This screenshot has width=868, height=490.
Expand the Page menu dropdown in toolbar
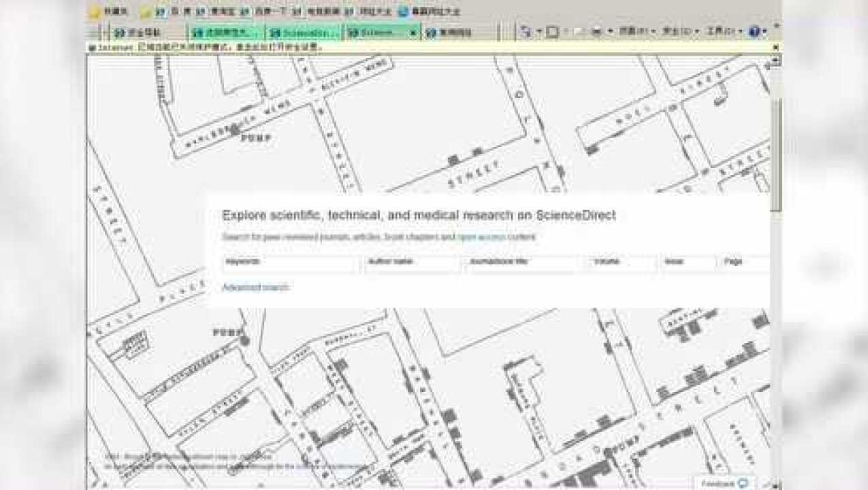tap(636, 31)
